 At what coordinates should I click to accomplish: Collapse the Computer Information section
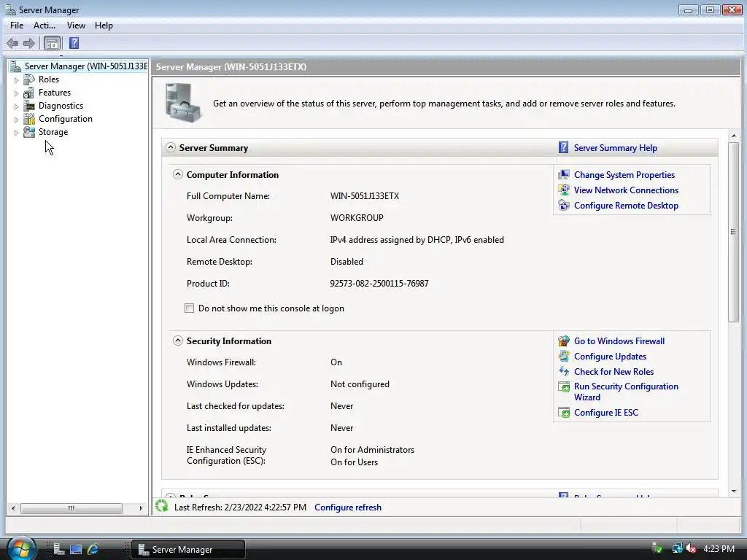(x=178, y=174)
